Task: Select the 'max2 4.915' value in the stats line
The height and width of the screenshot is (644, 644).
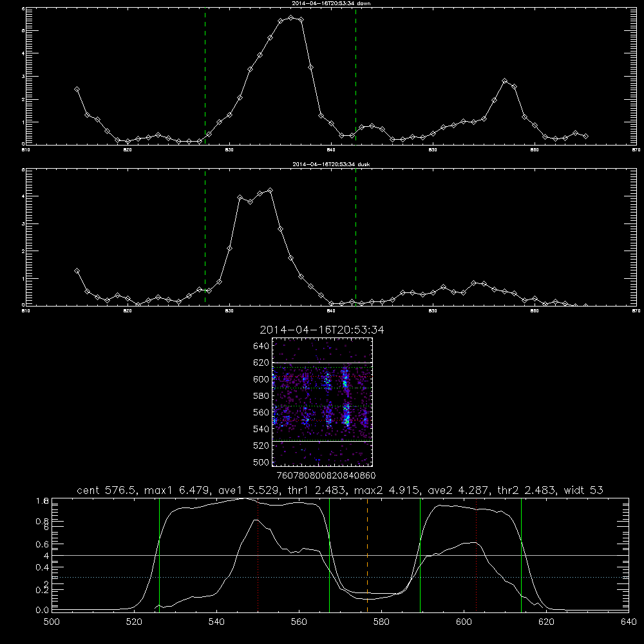Action: pyautogui.click(x=387, y=490)
